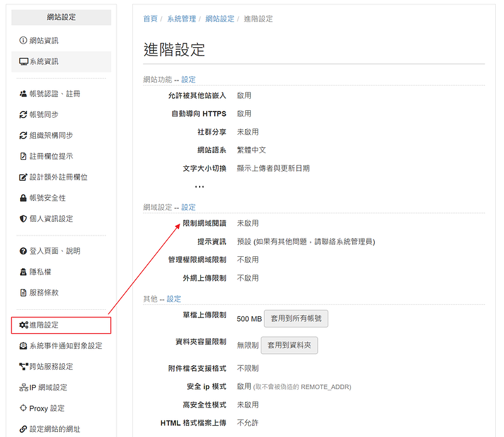The width and height of the screenshot is (504, 437).
Task: Click the 系統管理 breadcrumb link
Action: pos(181,19)
